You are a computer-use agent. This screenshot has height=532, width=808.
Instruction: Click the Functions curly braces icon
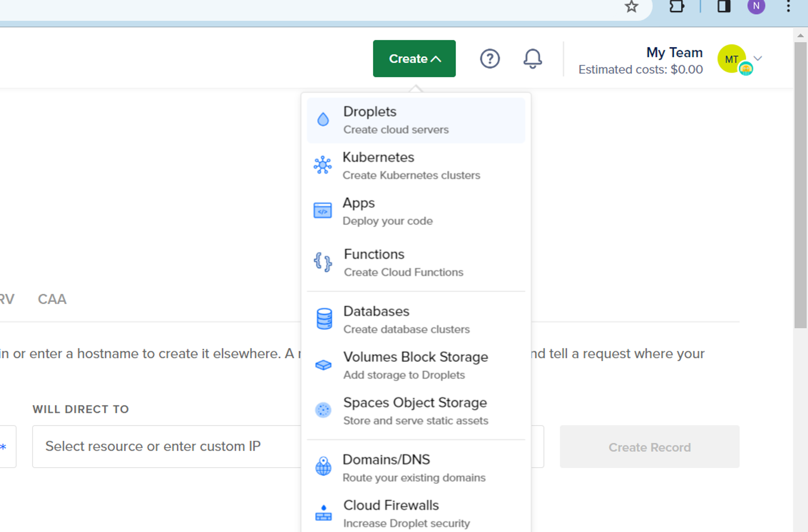pos(323,262)
